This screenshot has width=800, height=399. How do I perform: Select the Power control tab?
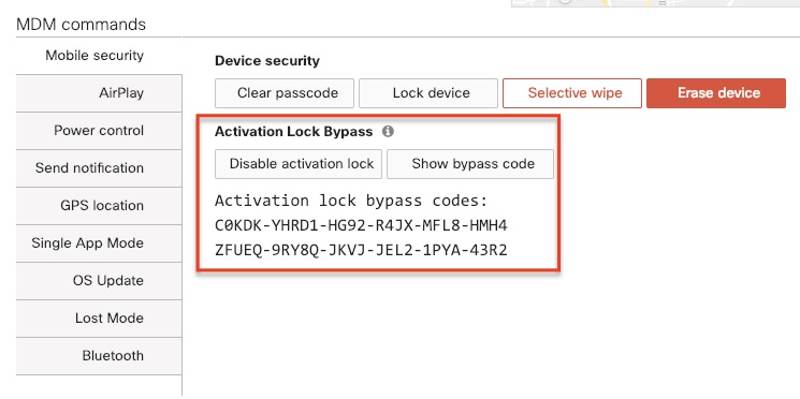[x=99, y=131]
